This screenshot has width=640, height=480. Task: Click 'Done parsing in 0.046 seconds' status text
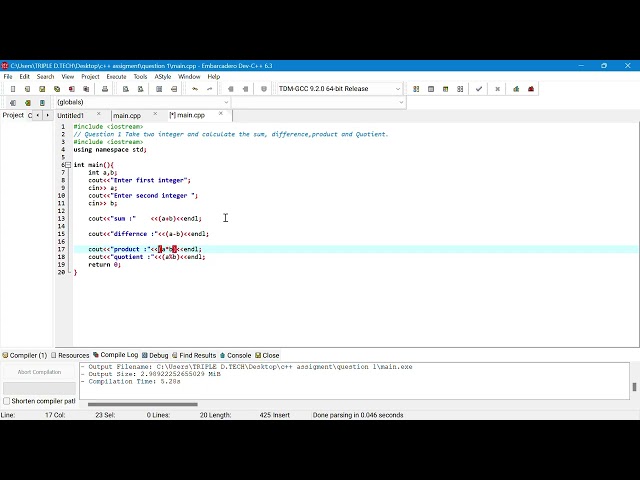point(358,415)
